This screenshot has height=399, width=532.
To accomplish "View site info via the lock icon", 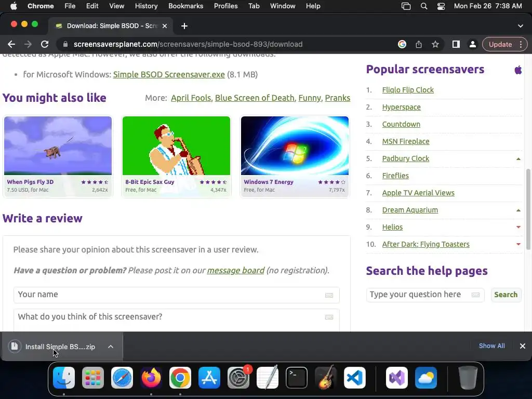I will pyautogui.click(x=65, y=45).
